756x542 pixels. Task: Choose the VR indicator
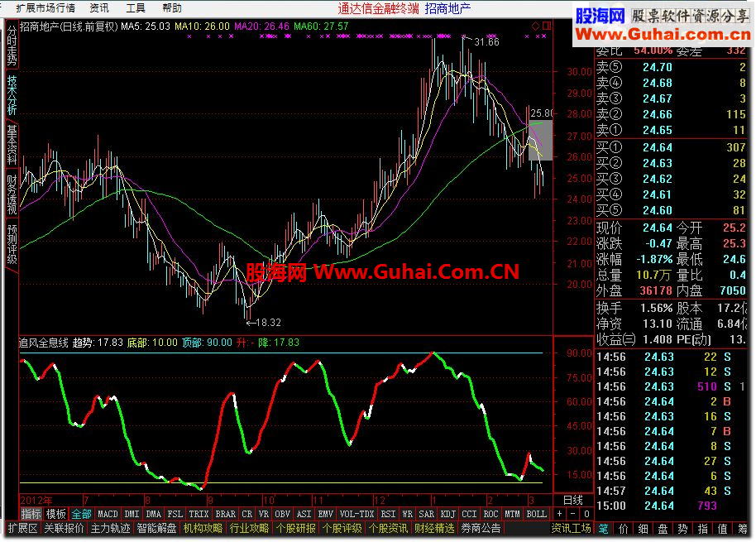(263, 514)
